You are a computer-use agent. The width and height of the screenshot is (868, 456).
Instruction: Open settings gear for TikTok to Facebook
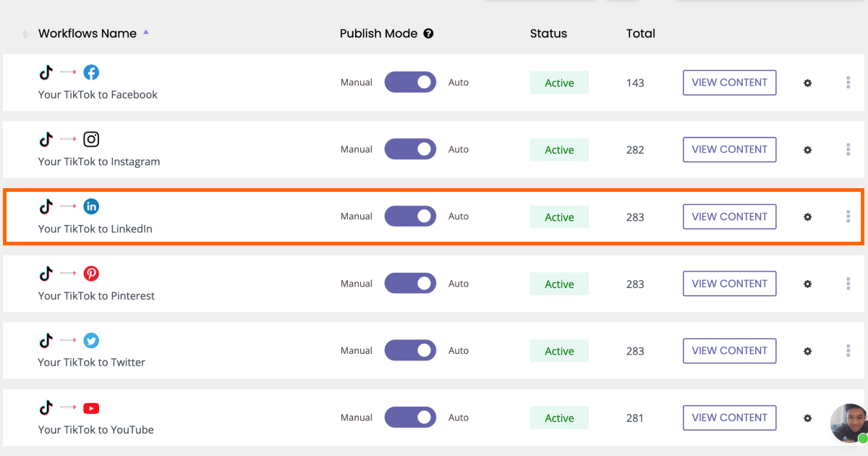coord(808,83)
